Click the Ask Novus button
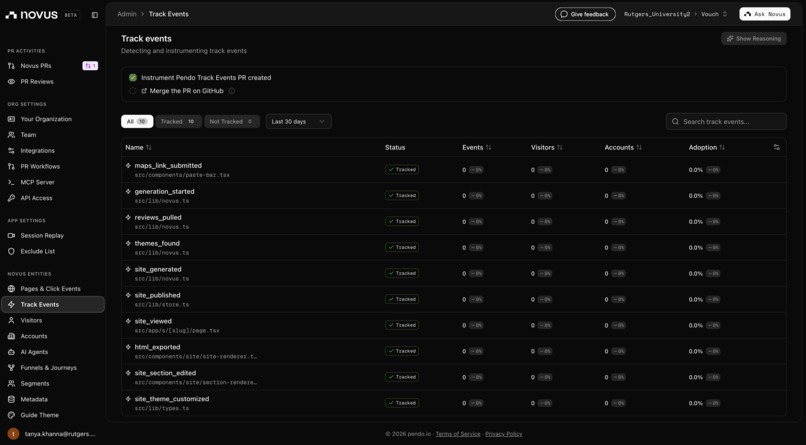Viewport: 806px width, 445px height. point(764,14)
